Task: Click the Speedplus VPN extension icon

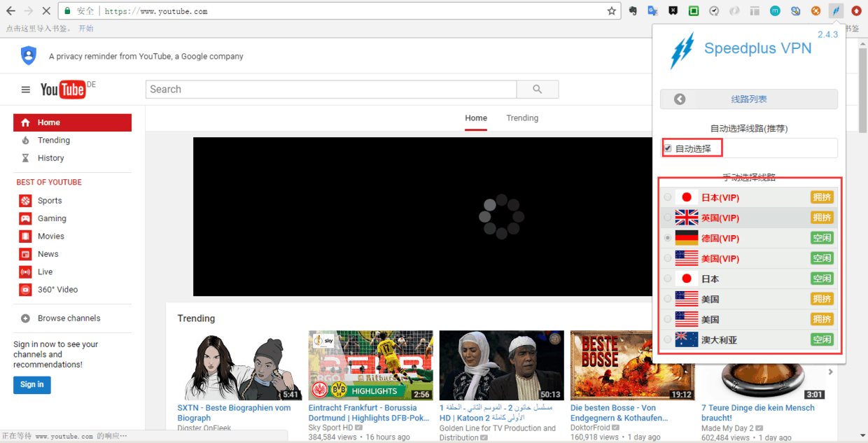Action: click(835, 11)
